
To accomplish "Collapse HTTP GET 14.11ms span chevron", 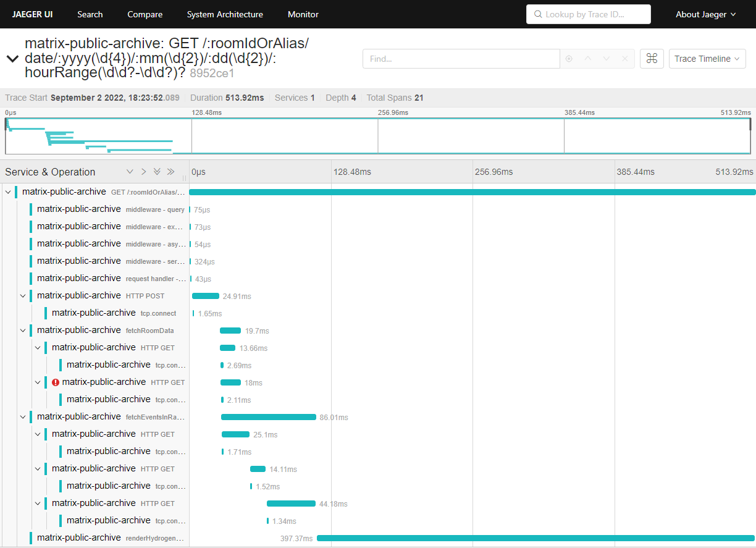I will coord(38,469).
